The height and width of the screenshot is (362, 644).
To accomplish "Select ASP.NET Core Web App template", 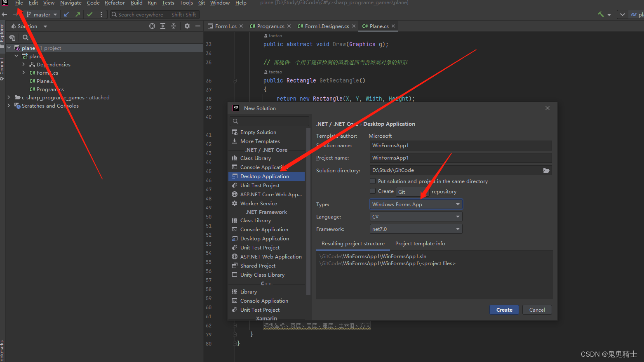I will pyautogui.click(x=267, y=194).
